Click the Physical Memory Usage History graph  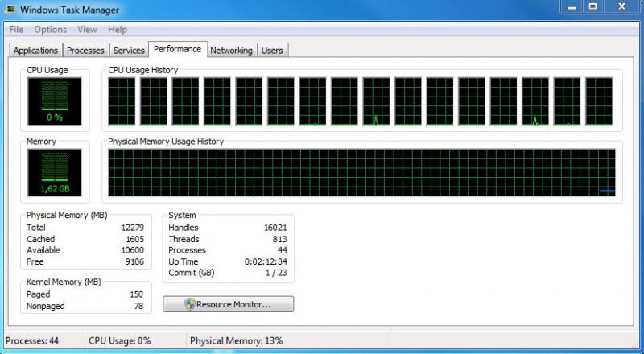pyautogui.click(x=361, y=172)
